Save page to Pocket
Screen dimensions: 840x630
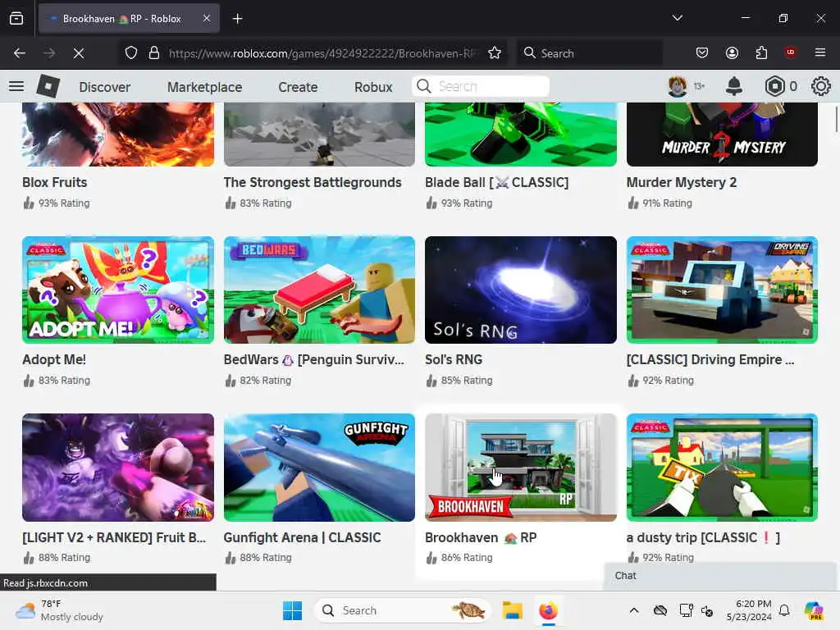(702, 53)
